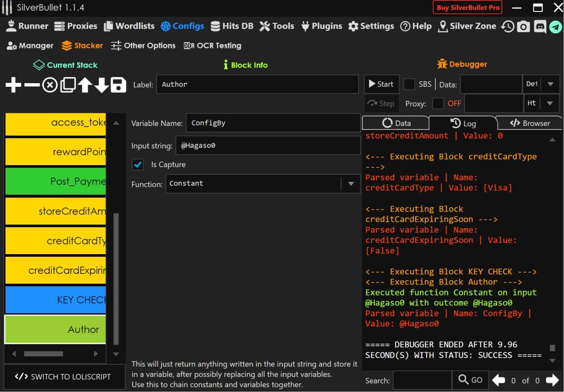The height and width of the screenshot is (392, 564).
Task: Expand the data type dropdown beside Data field
Action: coord(550,84)
